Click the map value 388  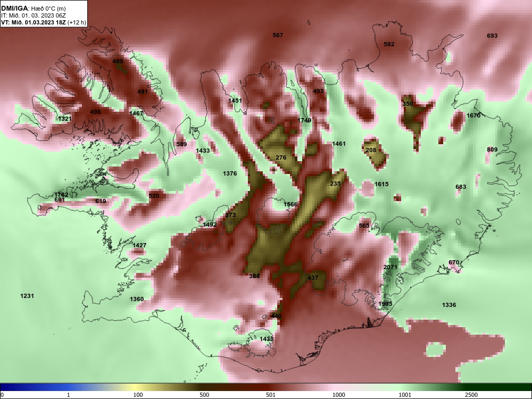254,276
